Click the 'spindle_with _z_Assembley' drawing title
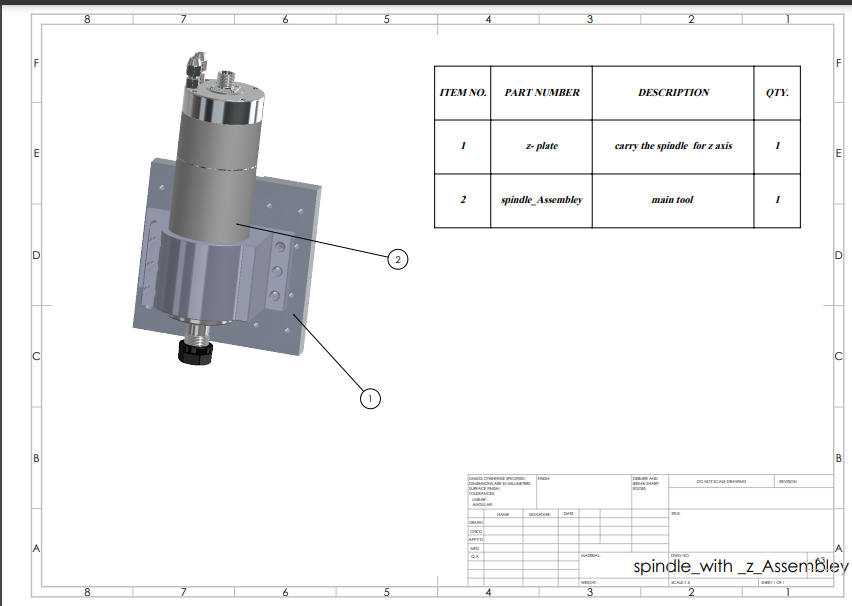Screen dimensions: 852x606 pos(741,566)
